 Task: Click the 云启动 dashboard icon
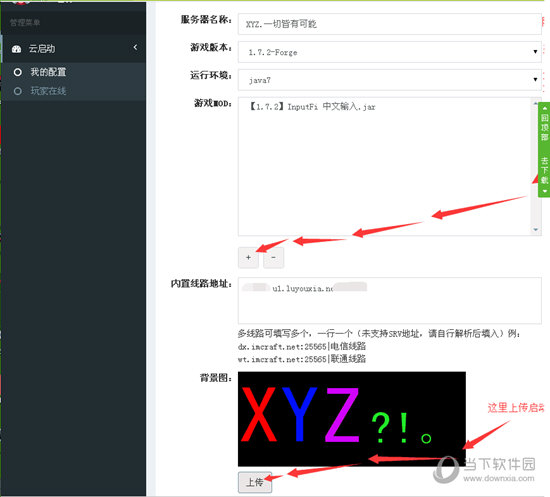point(16,49)
